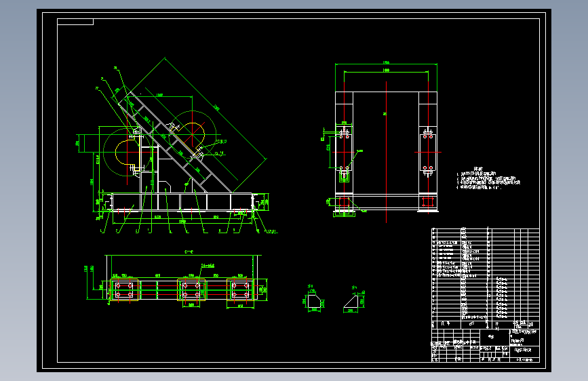Viewport: 588px width, 381px height.
Task: Select the left bearing bracket in the front view
Action: tap(344, 152)
